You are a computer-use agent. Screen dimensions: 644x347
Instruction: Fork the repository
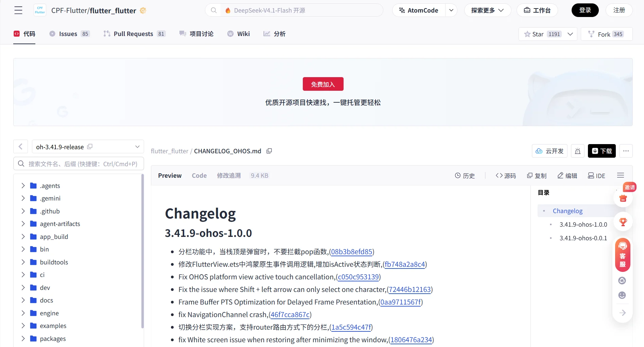coord(607,34)
